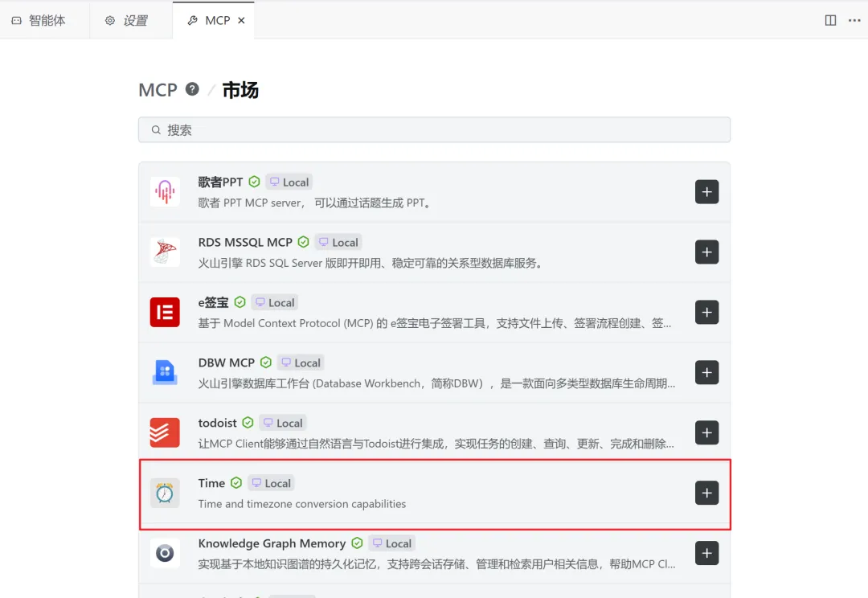868x598 pixels.
Task: Click the 歌者 PPT MCP server description
Action: pyautogui.click(x=314, y=203)
